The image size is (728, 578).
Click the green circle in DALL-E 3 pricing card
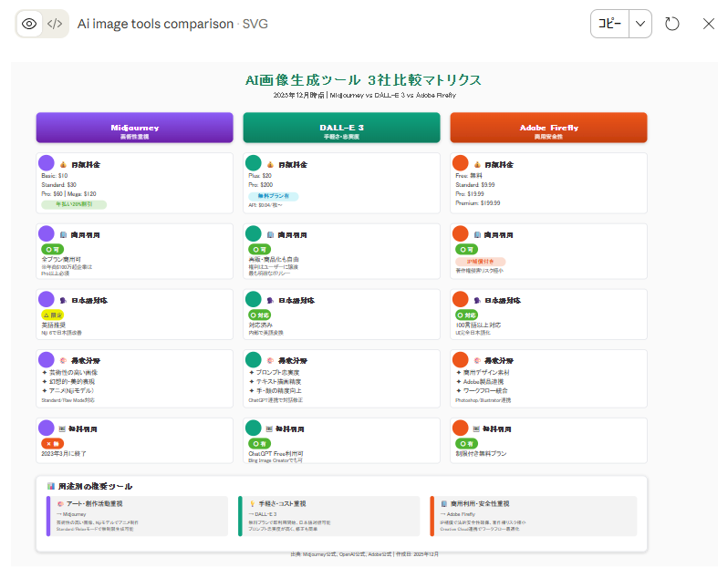(x=254, y=163)
